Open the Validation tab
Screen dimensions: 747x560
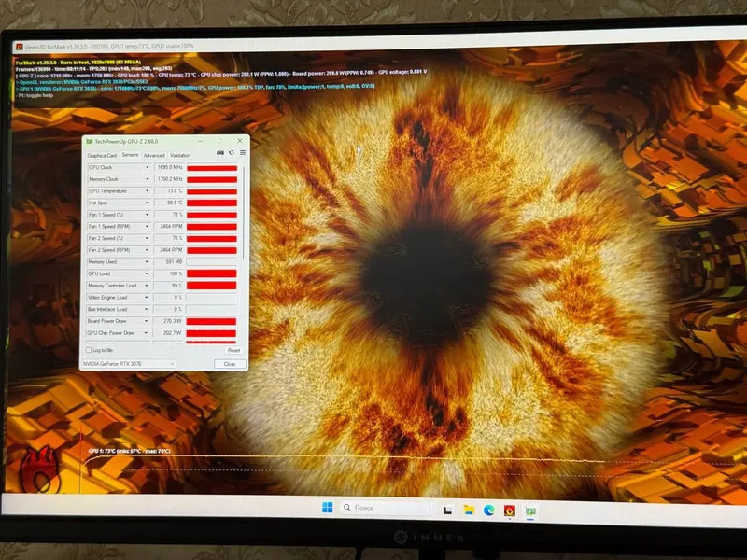click(180, 156)
